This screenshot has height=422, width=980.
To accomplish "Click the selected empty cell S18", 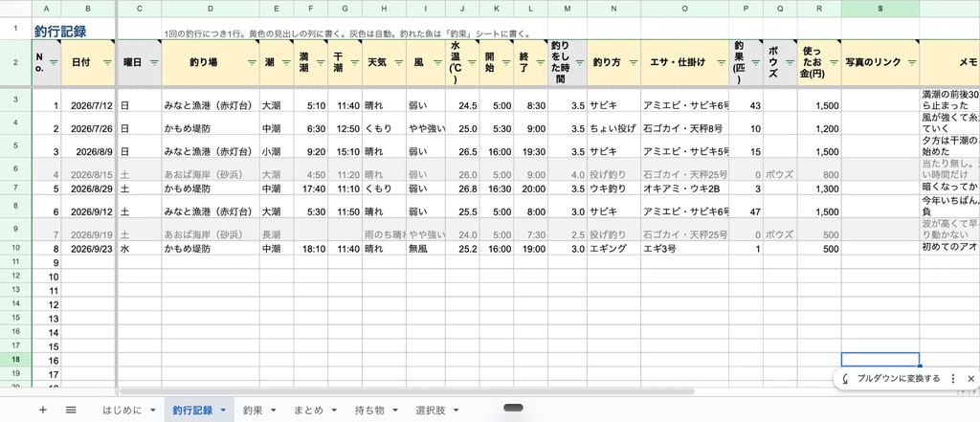I will tap(880, 360).
